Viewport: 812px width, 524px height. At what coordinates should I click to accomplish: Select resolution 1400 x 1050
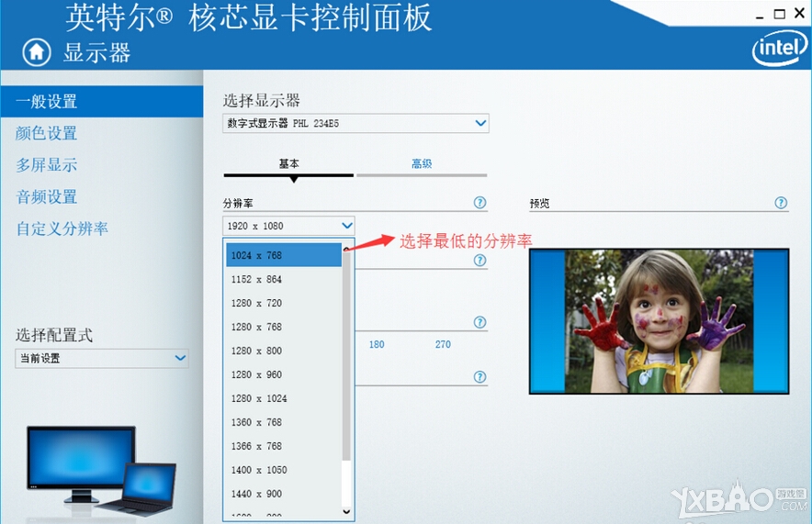pos(284,470)
